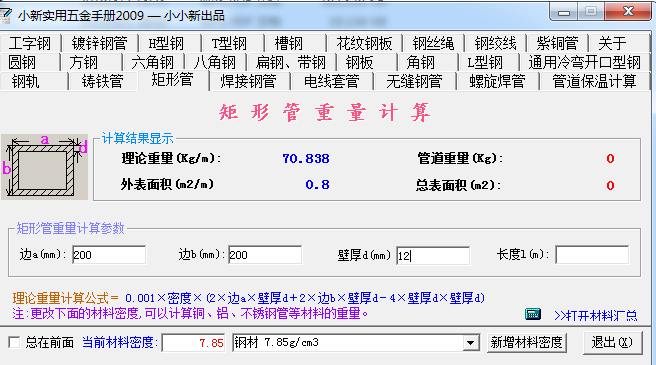Select the 螺旋焊管 tab
The width and height of the screenshot is (656, 365).
(x=497, y=81)
